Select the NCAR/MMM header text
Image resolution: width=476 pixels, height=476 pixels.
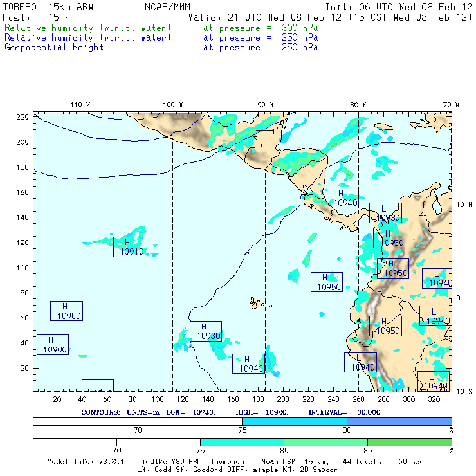[167, 7]
